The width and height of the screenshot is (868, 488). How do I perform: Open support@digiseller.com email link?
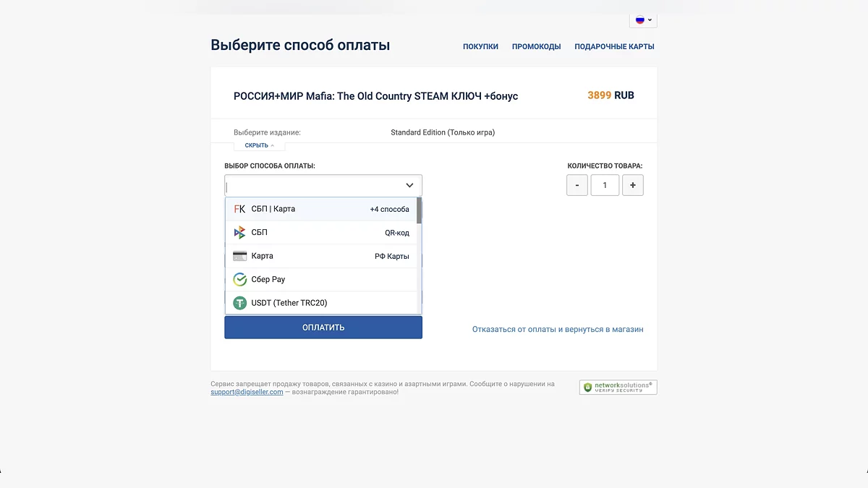[x=247, y=392]
